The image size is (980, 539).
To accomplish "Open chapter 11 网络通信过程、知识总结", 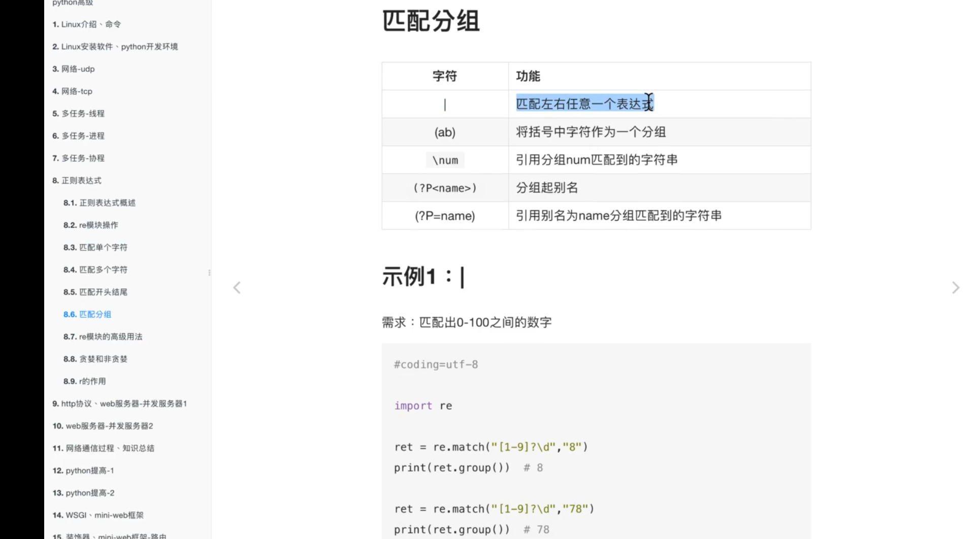I will pos(104,449).
